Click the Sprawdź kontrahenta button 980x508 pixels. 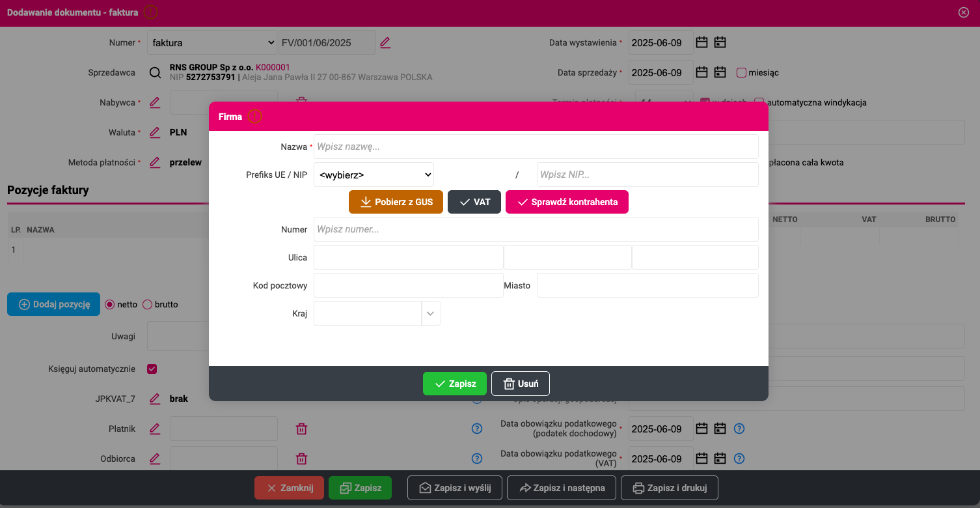(x=567, y=202)
